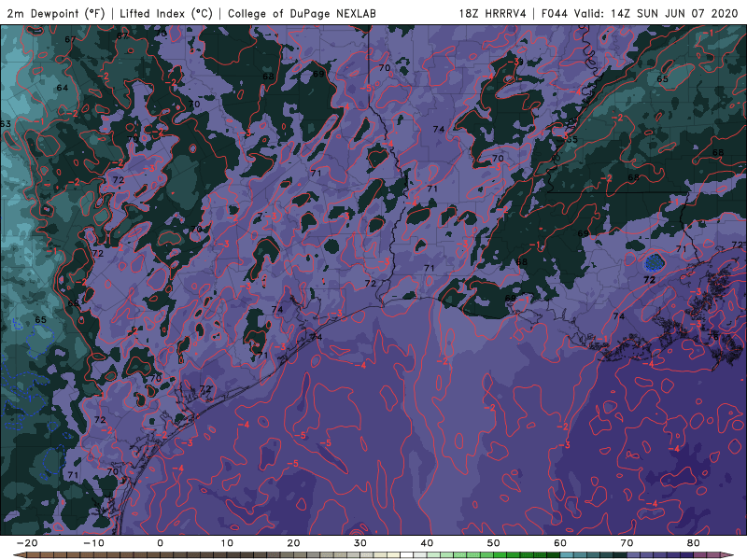Click the 'Lifted Index (°C)' title label

(x=166, y=13)
